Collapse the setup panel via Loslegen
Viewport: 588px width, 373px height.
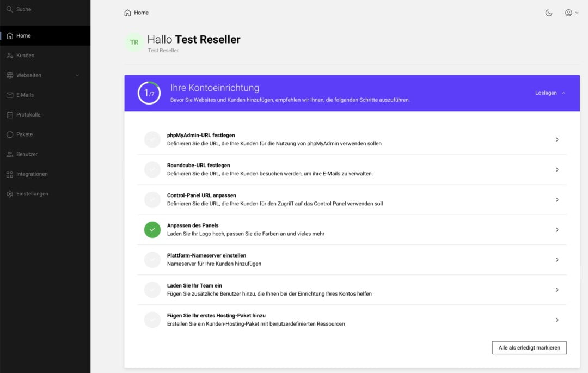tap(550, 93)
